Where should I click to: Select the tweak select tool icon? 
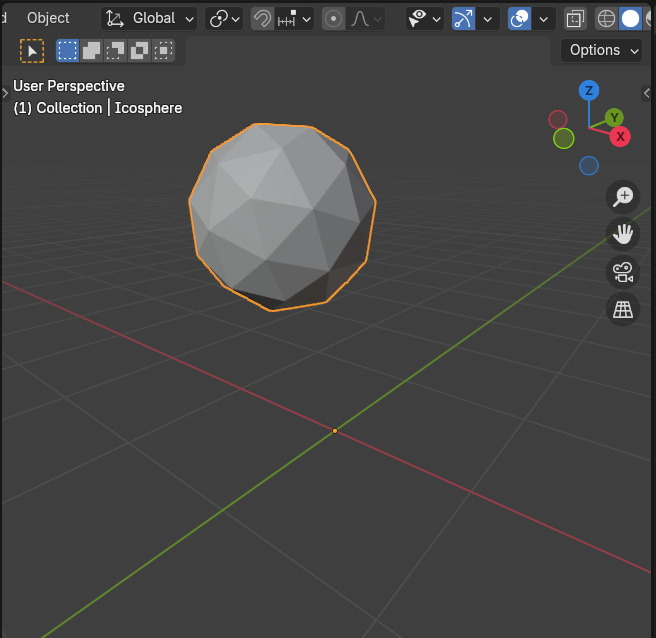point(32,51)
